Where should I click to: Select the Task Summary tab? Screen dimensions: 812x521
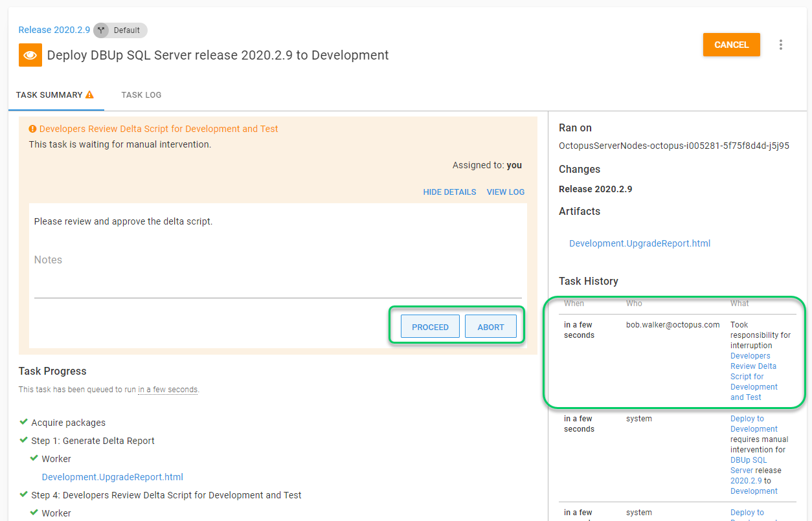pyautogui.click(x=49, y=95)
